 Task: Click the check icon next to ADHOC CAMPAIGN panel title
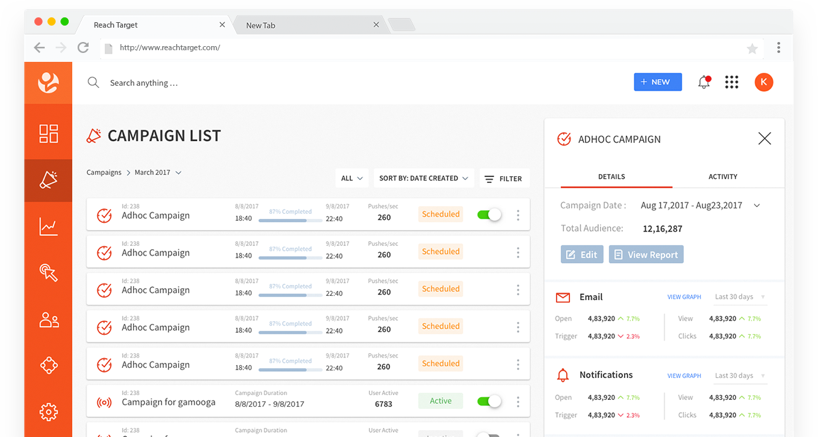pos(564,139)
